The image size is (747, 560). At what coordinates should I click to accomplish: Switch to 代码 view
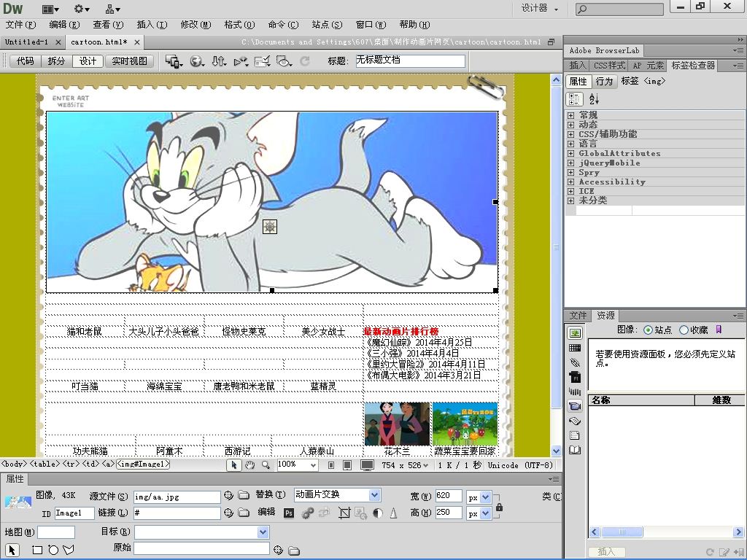[26, 61]
